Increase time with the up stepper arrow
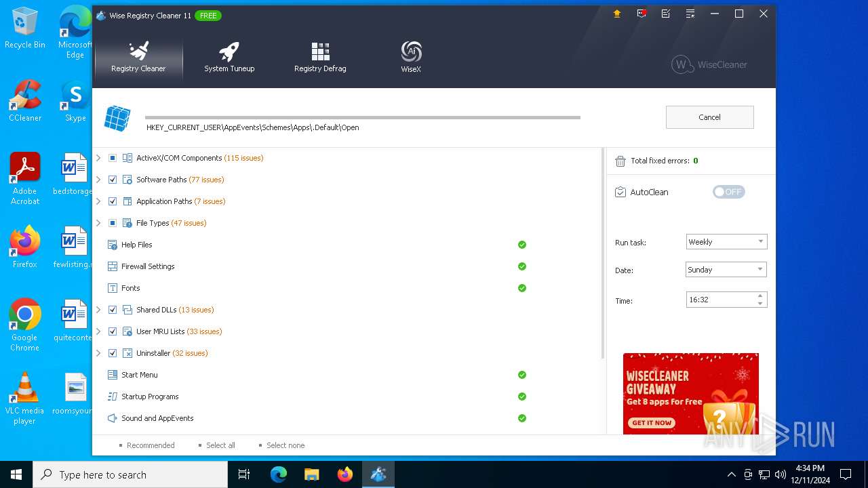The height and width of the screenshot is (488, 868). (760, 296)
